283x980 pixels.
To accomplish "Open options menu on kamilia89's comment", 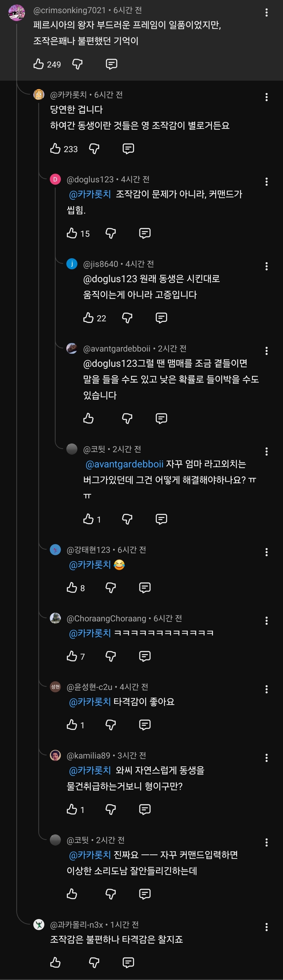I will 266,758.
